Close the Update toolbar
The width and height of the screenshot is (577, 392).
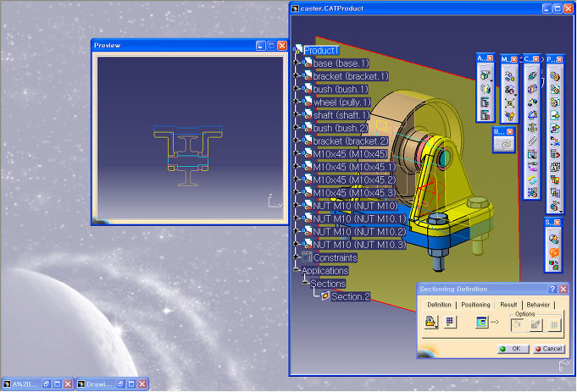(x=510, y=131)
